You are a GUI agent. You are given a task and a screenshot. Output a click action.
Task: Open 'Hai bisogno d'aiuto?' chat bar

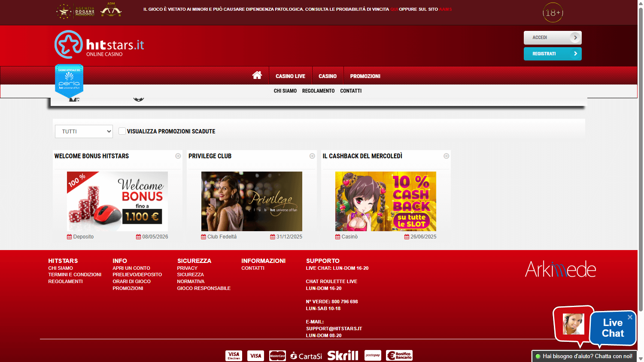[584, 356]
